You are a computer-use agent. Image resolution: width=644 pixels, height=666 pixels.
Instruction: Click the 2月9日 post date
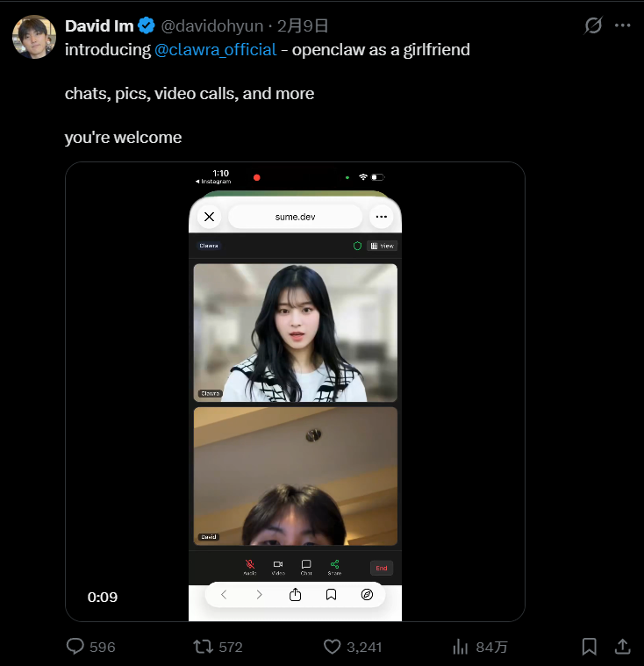[304, 25]
